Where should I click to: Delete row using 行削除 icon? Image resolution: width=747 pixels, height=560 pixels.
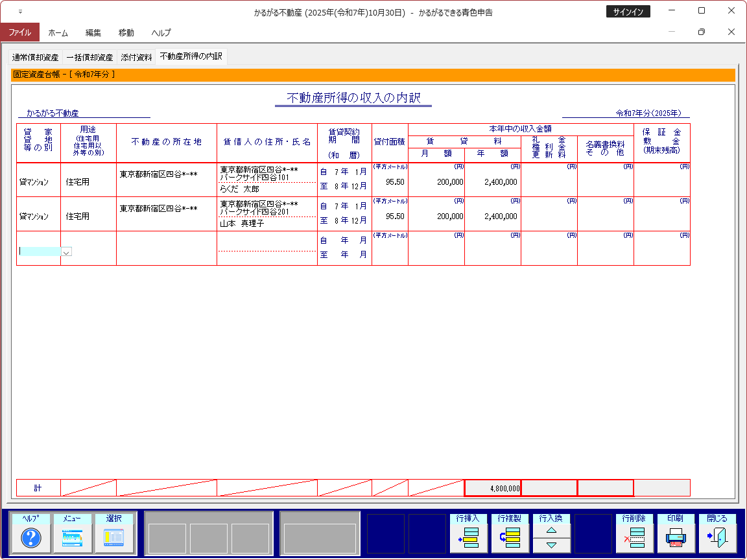[x=634, y=537]
